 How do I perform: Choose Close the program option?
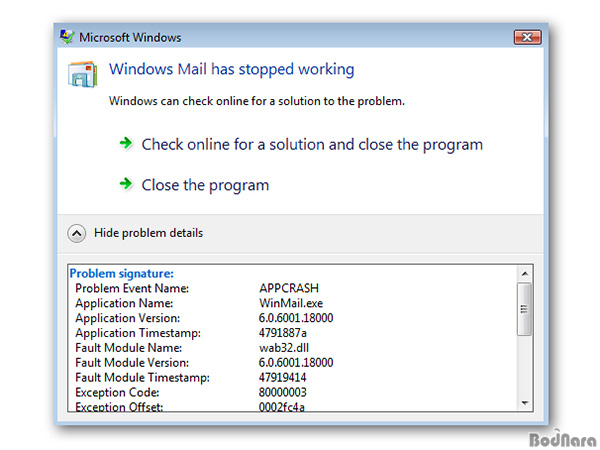click(205, 185)
